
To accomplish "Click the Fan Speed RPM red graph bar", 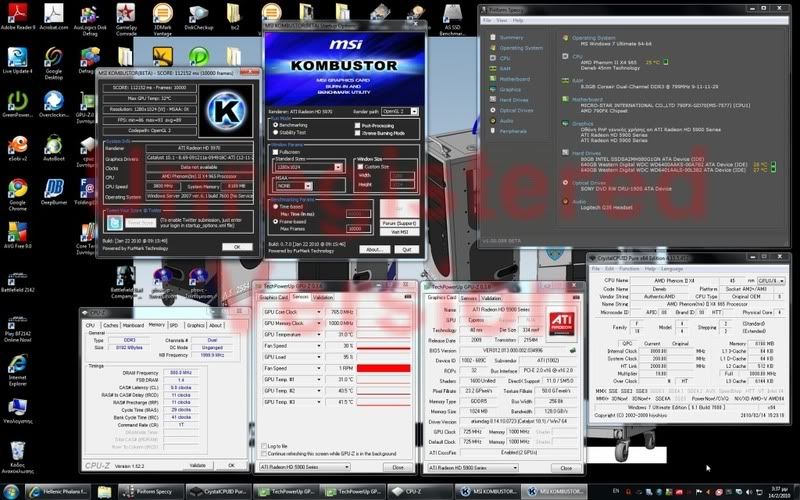I will [383, 368].
